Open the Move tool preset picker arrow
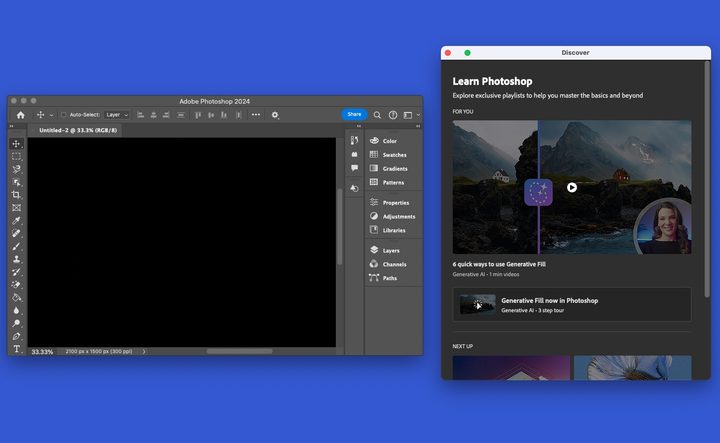Image resolution: width=720 pixels, height=443 pixels. click(51, 115)
